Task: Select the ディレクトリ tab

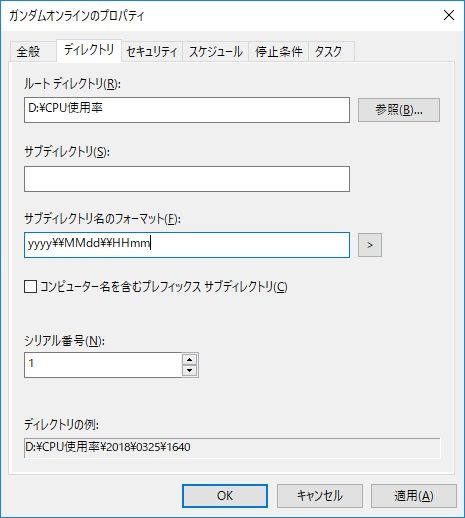Action: click(x=89, y=50)
